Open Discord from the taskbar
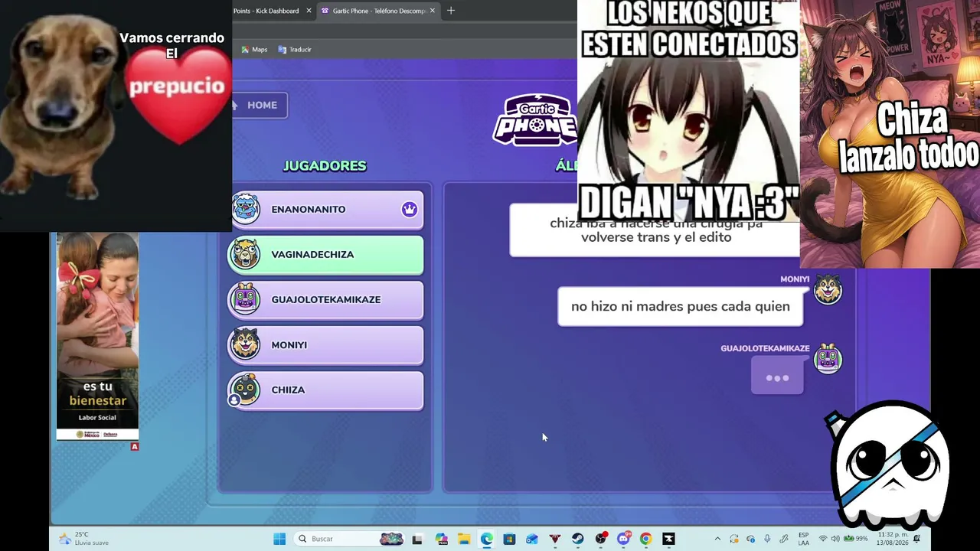This screenshot has height=551, width=980. click(623, 539)
